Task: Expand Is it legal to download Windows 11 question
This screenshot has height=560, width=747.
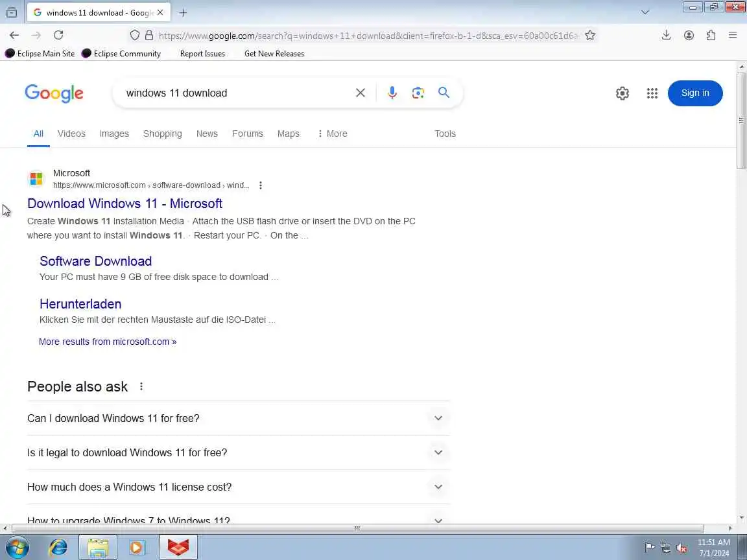Action: [239, 452]
